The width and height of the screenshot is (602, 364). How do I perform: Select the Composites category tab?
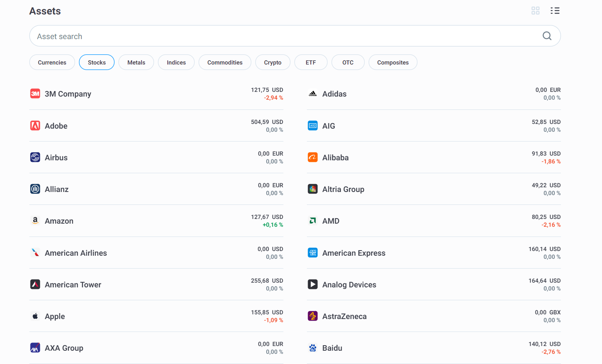point(393,62)
